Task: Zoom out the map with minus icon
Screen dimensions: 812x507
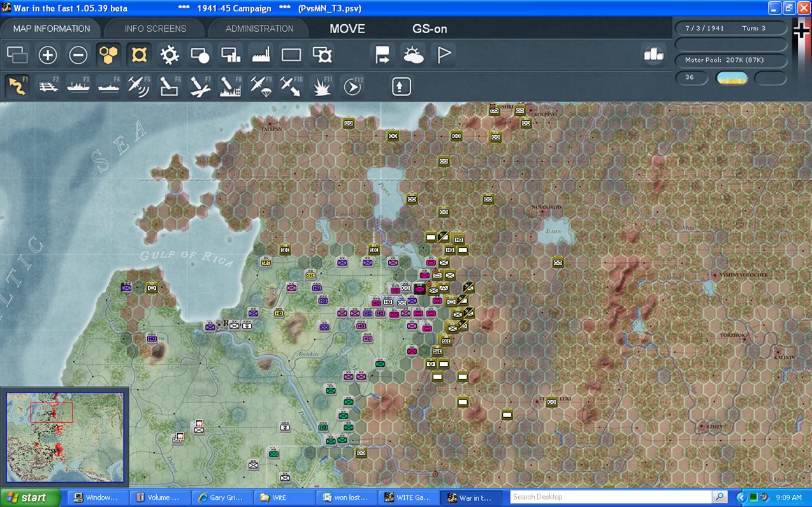Action: (78, 55)
